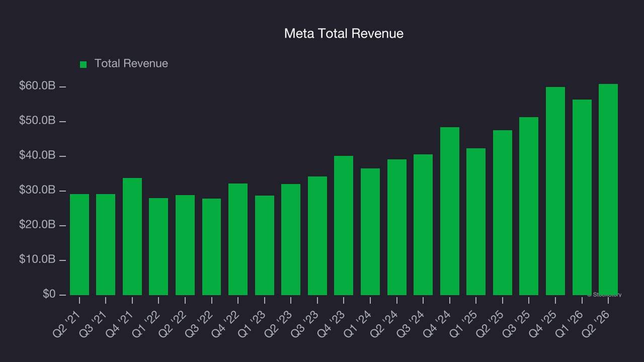Image resolution: width=644 pixels, height=362 pixels.
Task: Click the $20.0B y-axis label
Action: click(x=37, y=225)
